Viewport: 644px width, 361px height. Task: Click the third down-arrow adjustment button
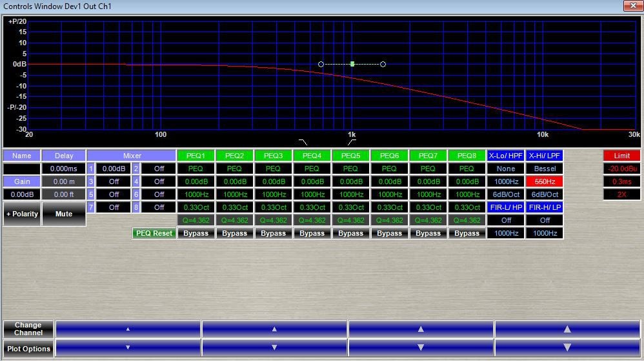(421, 348)
